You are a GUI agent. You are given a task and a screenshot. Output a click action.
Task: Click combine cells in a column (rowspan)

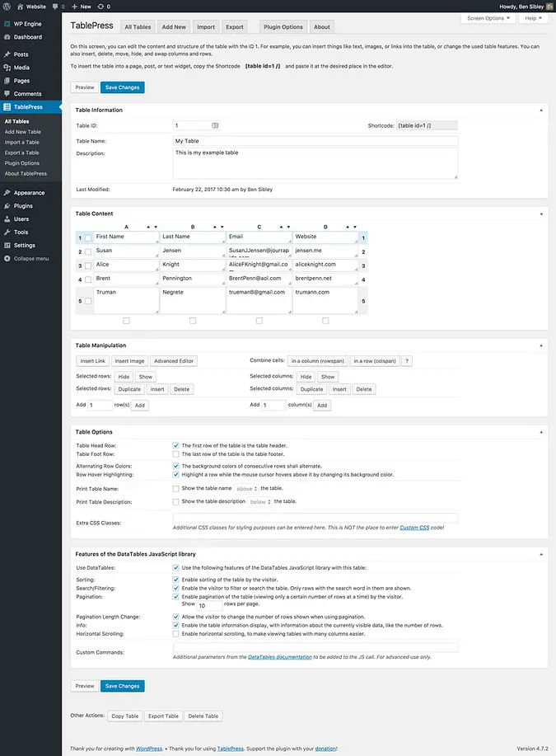point(317,361)
